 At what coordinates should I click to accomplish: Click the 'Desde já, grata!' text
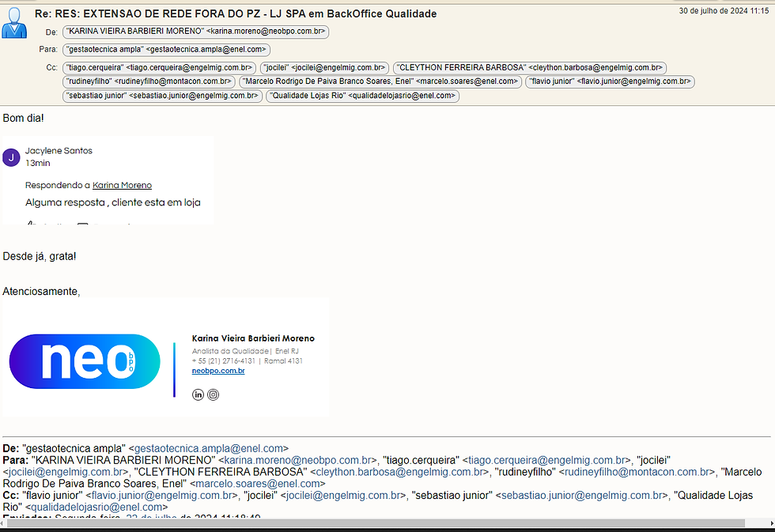(40, 256)
